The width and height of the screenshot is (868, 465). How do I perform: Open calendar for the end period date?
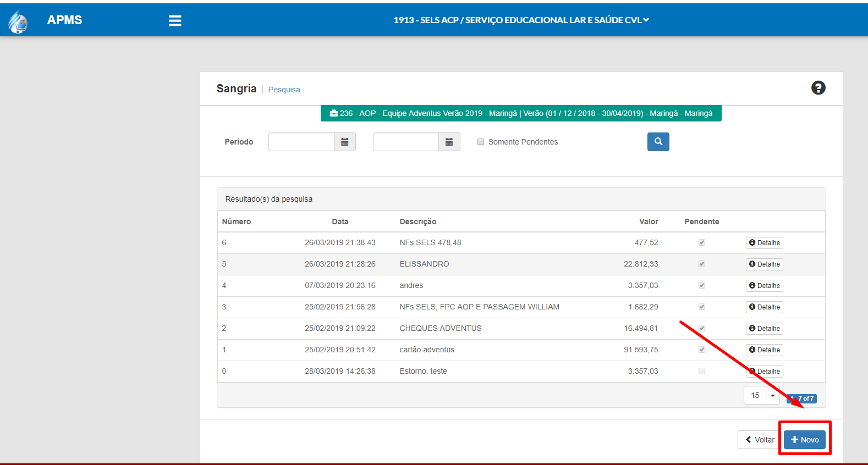449,142
